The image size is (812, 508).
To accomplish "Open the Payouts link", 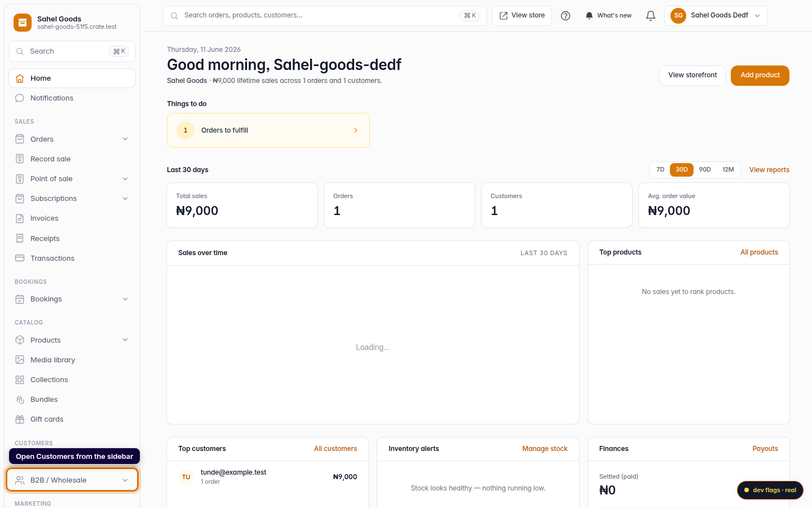I will 765,449.
